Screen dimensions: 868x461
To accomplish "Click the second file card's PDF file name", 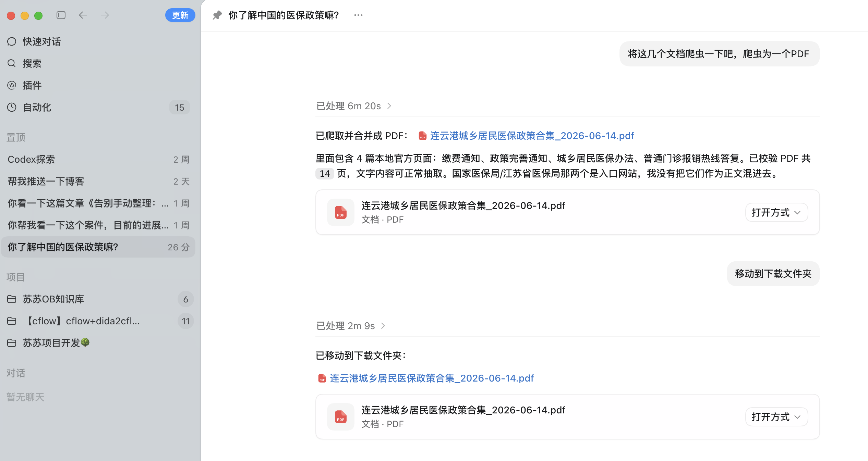I will pos(463,410).
